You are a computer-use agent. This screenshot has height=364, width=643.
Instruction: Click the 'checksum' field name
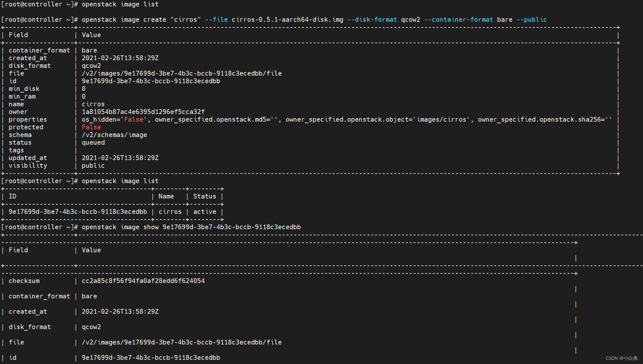[24, 281]
